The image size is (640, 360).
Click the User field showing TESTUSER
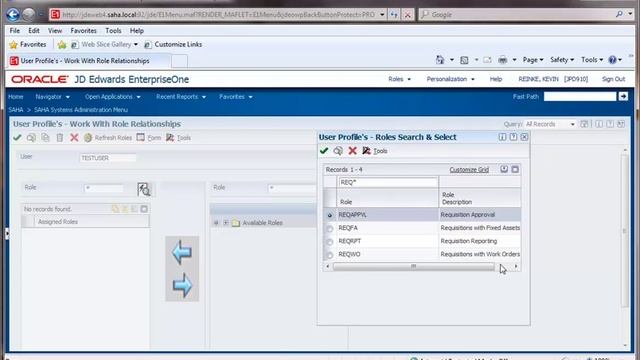point(108,158)
